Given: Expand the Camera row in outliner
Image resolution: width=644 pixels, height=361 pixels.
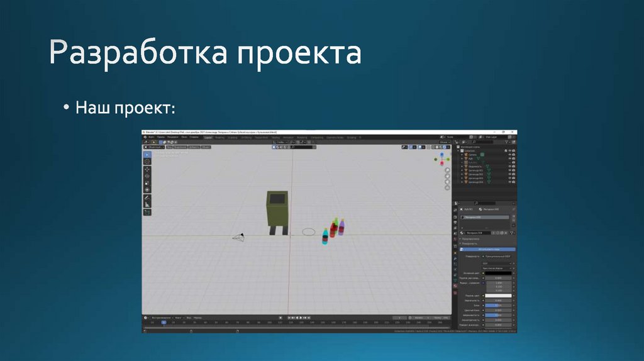Looking at the screenshot, I should [x=462, y=155].
